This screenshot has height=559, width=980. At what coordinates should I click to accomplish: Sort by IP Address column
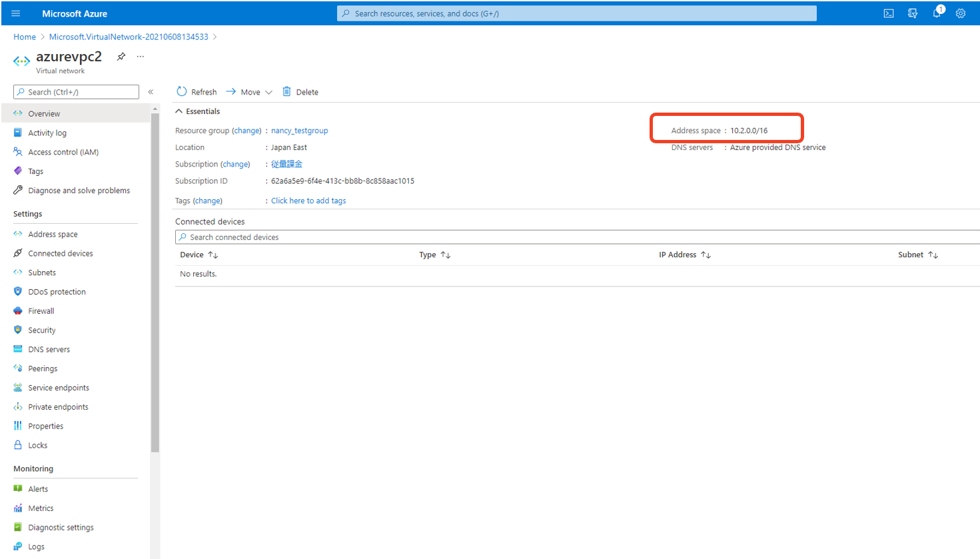tap(685, 255)
